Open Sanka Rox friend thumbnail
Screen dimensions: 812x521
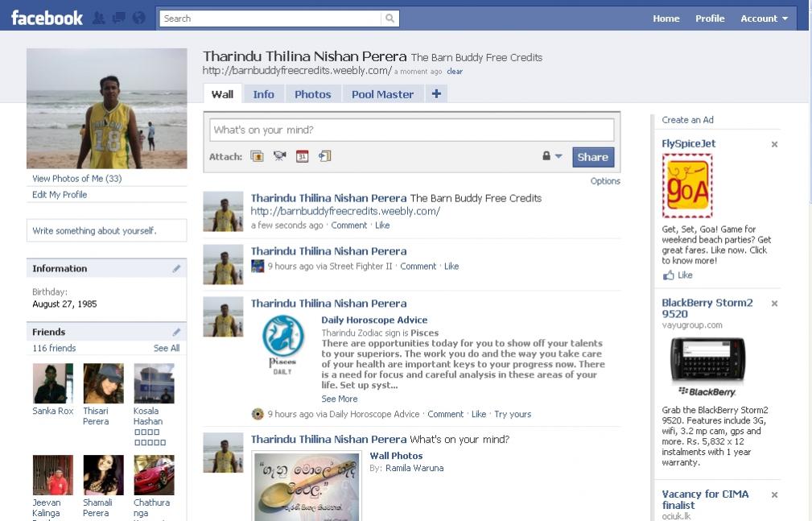pos(53,383)
